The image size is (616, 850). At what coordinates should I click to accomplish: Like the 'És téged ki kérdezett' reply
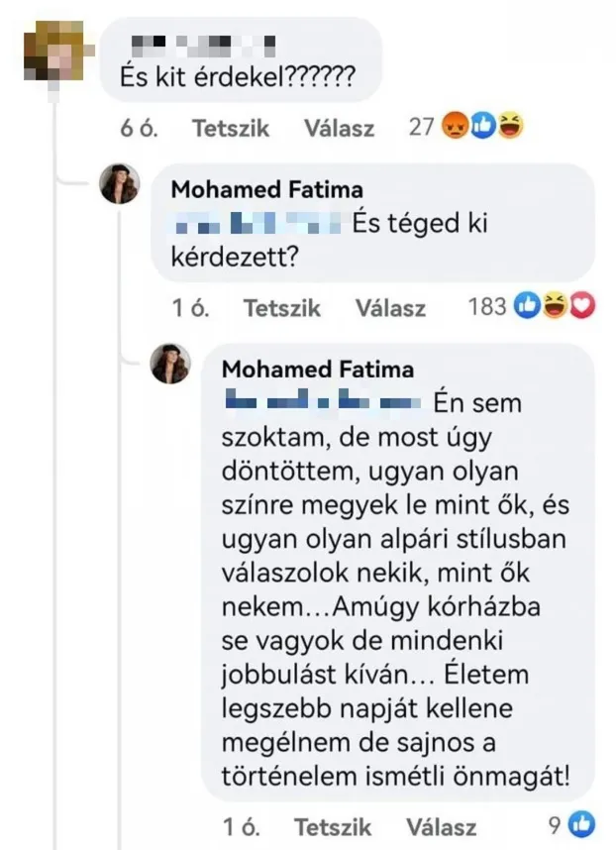click(x=282, y=308)
